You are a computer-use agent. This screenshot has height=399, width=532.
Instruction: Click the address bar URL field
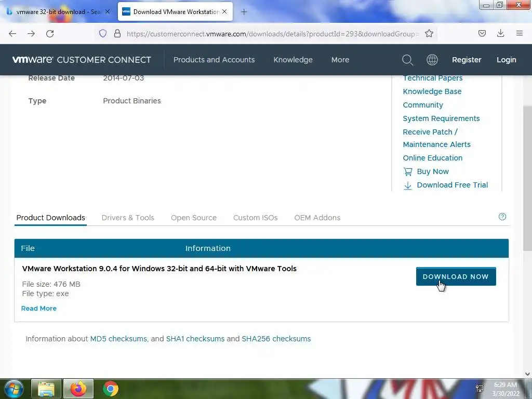(272, 34)
